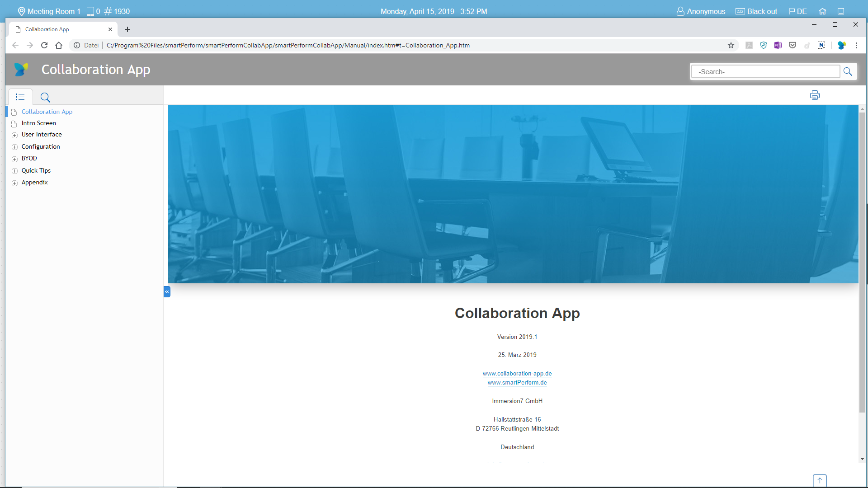This screenshot has height=488, width=868.
Task: Open the User Interface topic label
Action: click(x=42, y=134)
